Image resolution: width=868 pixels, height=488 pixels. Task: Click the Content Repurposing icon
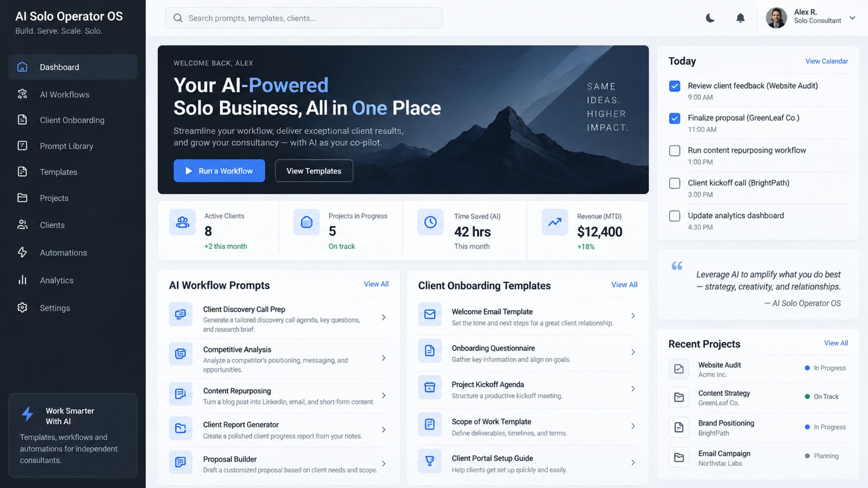181,394
